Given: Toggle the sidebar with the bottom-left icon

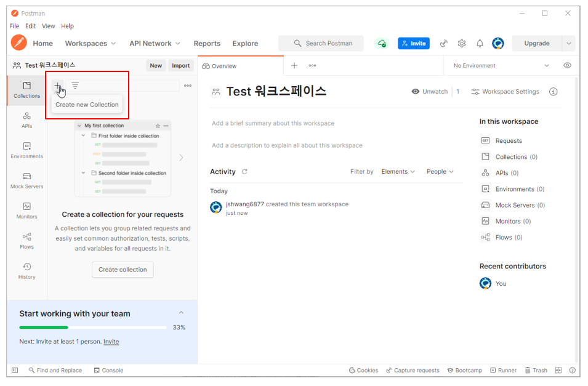Looking at the screenshot, I should tap(15, 371).
